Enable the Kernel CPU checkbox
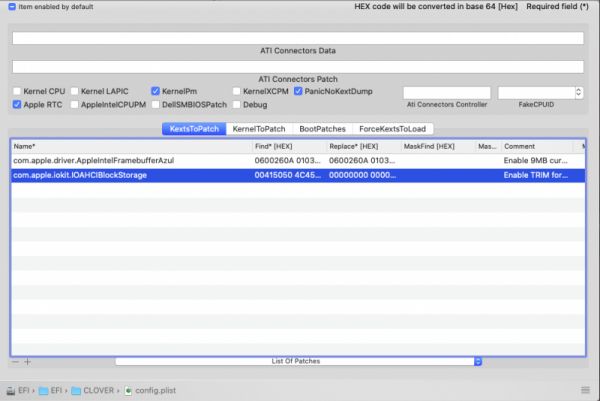The width and height of the screenshot is (600, 401). (17, 91)
